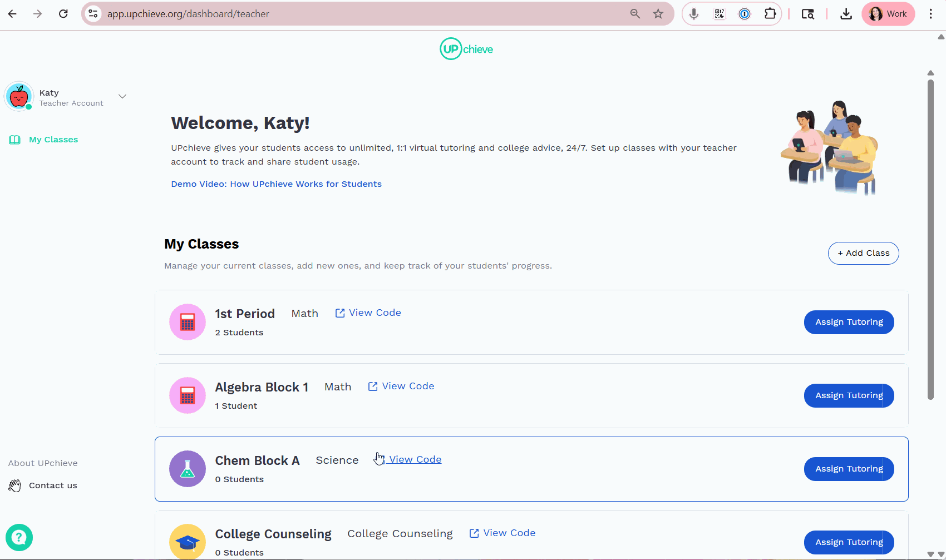Click the address bar URL field
The width and height of the screenshot is (946, 560).
click(x=362, y=14)
